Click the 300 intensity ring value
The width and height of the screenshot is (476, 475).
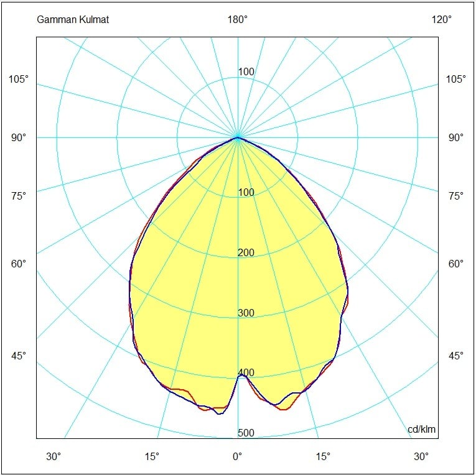point(246,313)
